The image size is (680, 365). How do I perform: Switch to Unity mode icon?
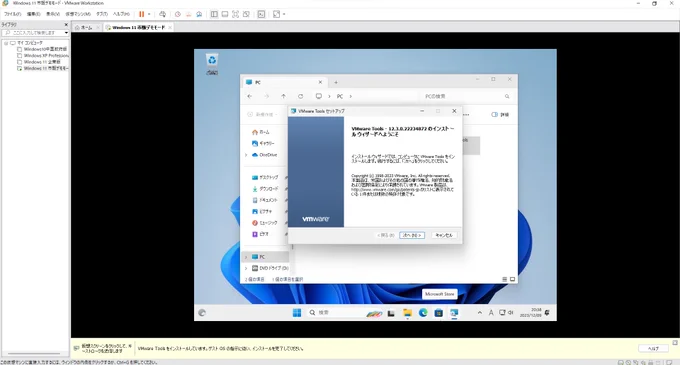coord(246,14)
